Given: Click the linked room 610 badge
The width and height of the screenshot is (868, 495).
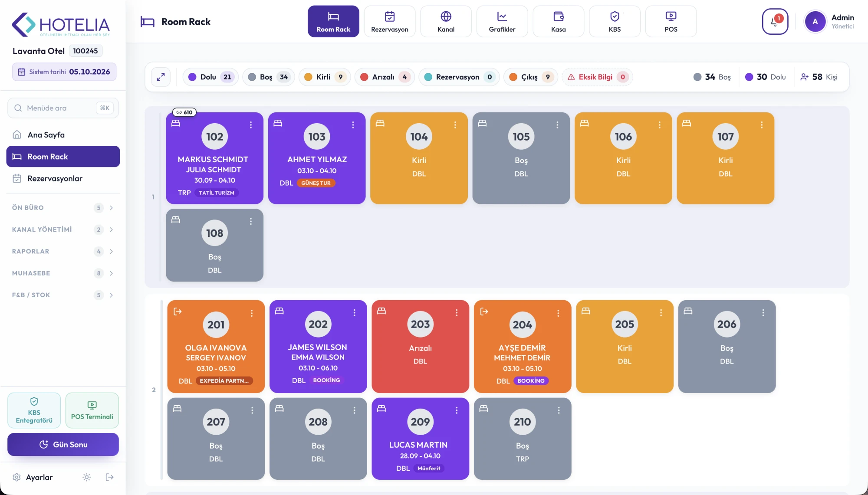Looking at the screenshot, I should (x=184, y=112).
